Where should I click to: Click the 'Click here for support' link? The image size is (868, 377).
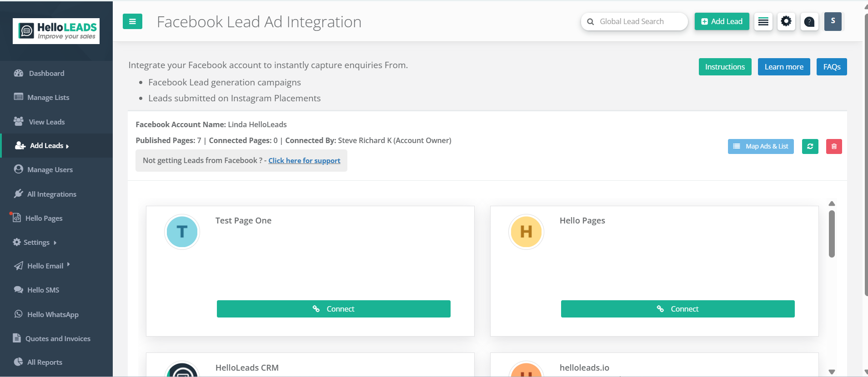click(304, 161)
